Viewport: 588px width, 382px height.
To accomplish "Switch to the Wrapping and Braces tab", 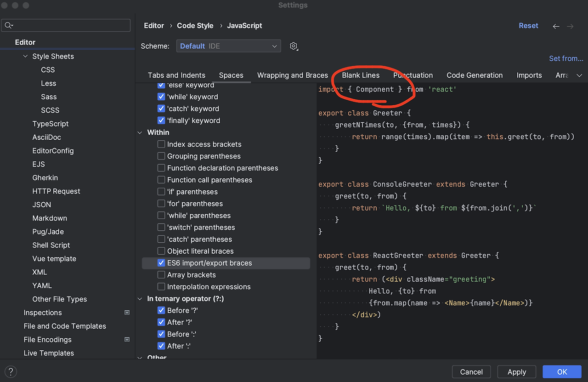I will (x=293, y=75).
